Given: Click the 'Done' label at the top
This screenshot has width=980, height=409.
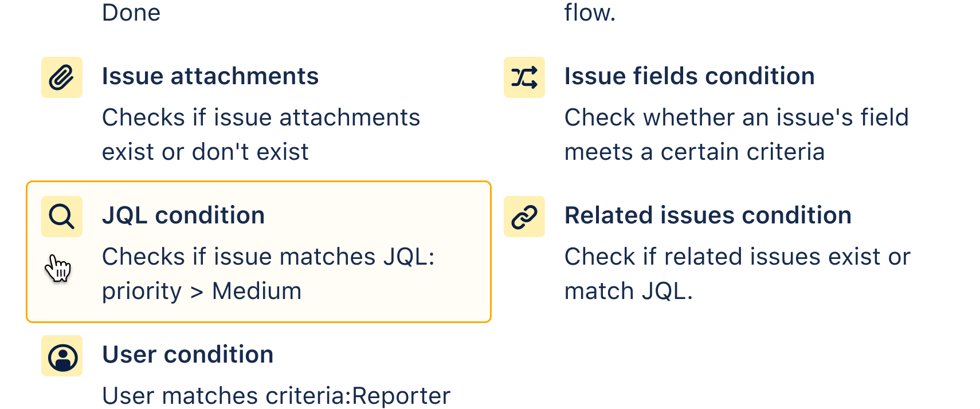Looking at the screenshot, I should click(131, 12).
